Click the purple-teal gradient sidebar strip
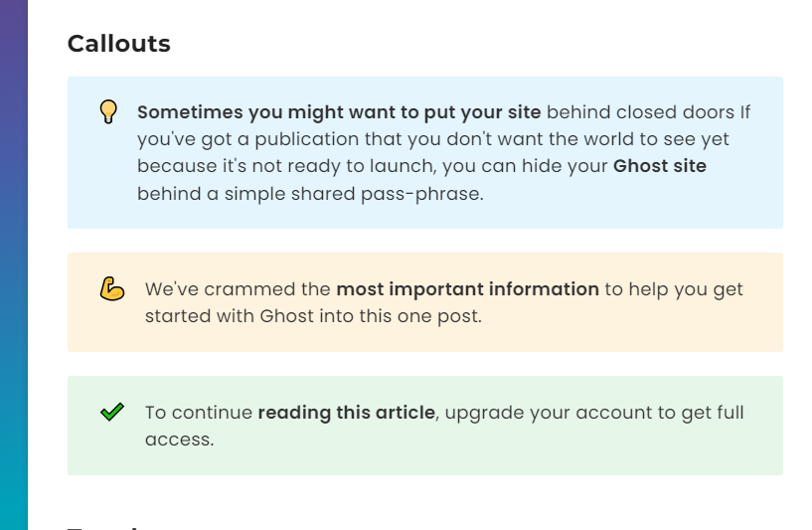 pyautogui.click(x=14, y=265)
